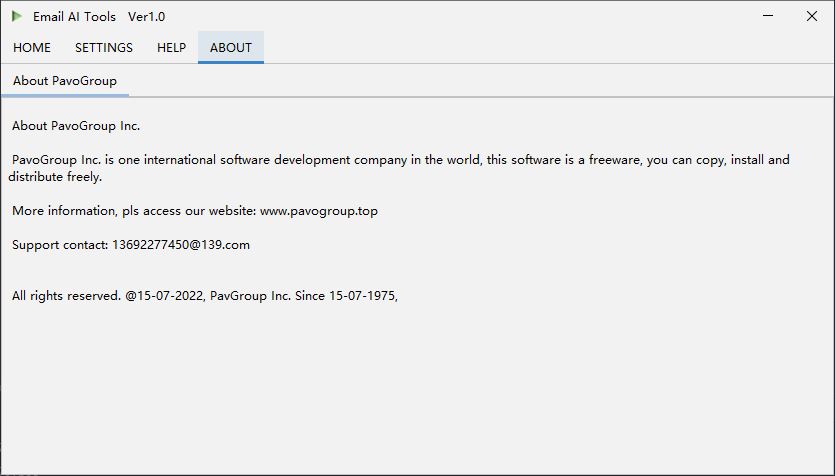Click the 'Support contact:' label
Viewport: 835px width, 476px height.
click(60, 245)
